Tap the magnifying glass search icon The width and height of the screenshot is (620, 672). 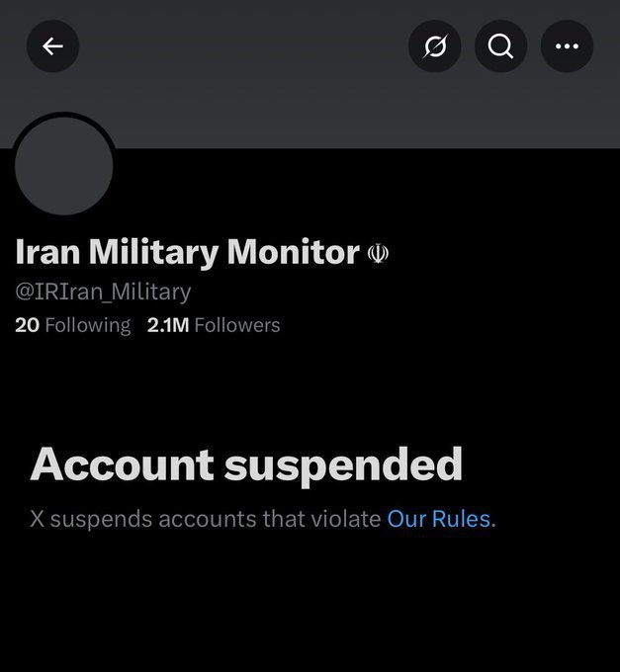(500, 45)
